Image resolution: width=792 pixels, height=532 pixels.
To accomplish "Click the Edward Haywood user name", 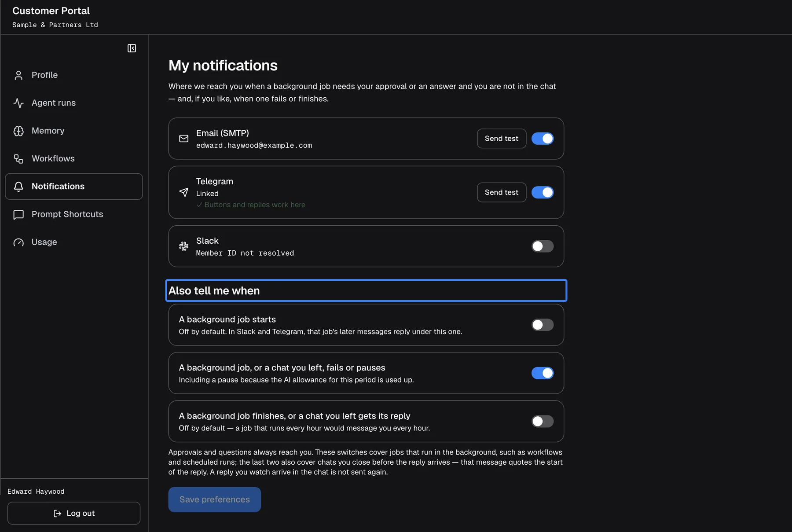I will coord(36,492).
